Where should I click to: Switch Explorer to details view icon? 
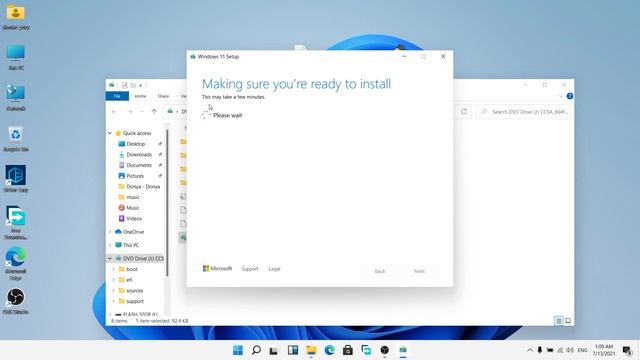558,321
